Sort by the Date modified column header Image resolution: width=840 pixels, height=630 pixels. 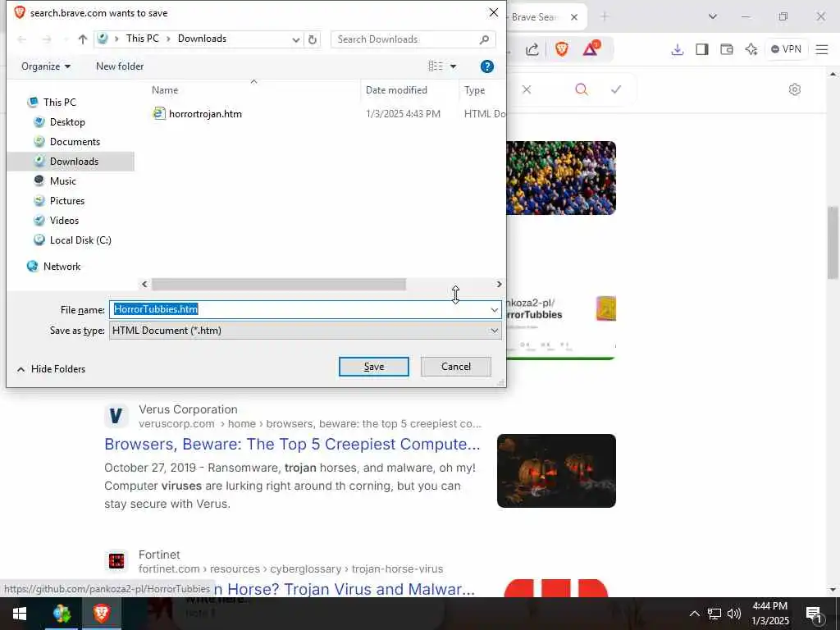tap(396, 90)
